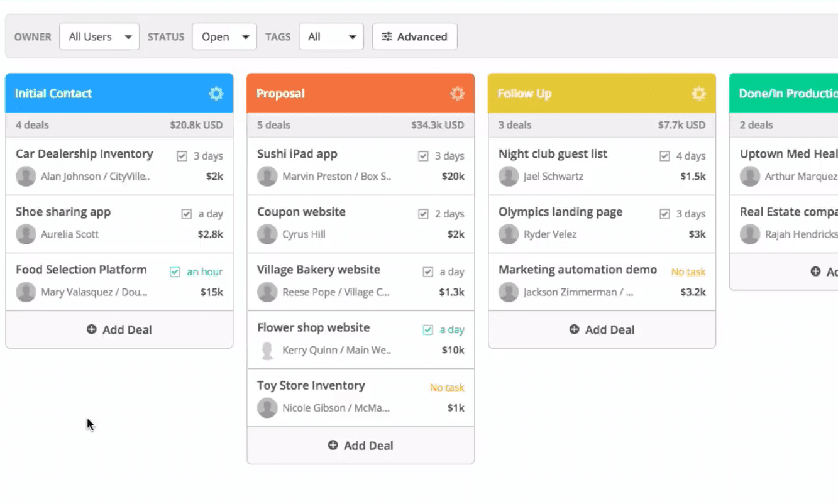Open the Night club guest list deal
Viewport: 838px width, 504px height.
tap(553, 153)
